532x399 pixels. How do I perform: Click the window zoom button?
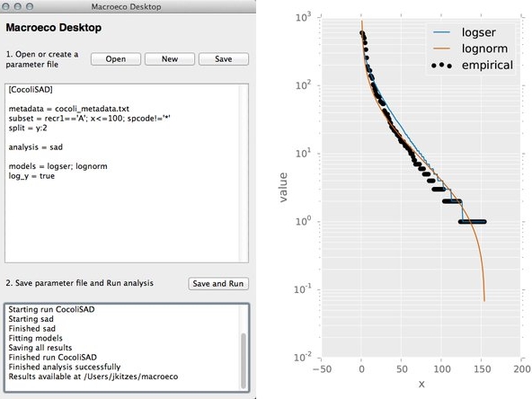pyautogui.click(x=30, y=6)
